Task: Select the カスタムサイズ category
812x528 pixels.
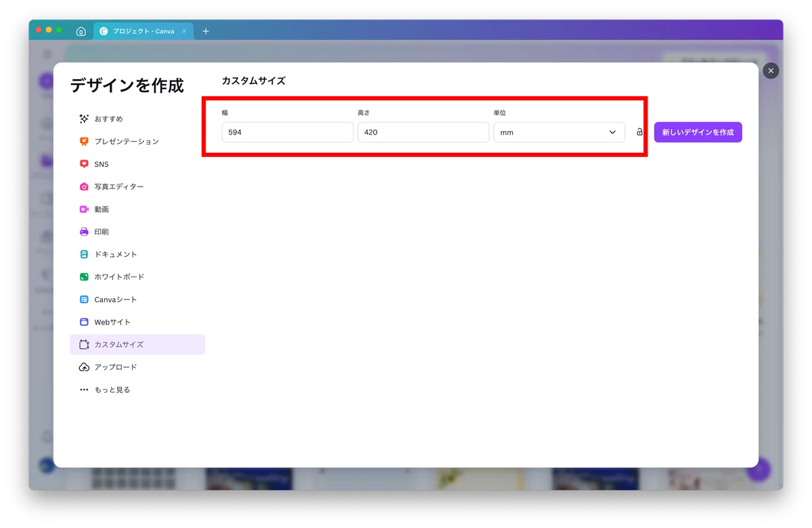Action: pos(137,345)
